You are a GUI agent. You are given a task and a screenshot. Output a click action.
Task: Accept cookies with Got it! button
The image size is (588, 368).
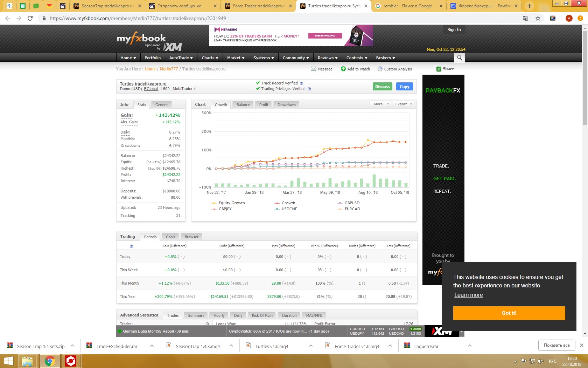pyautogui.click(x=509, y=313)
